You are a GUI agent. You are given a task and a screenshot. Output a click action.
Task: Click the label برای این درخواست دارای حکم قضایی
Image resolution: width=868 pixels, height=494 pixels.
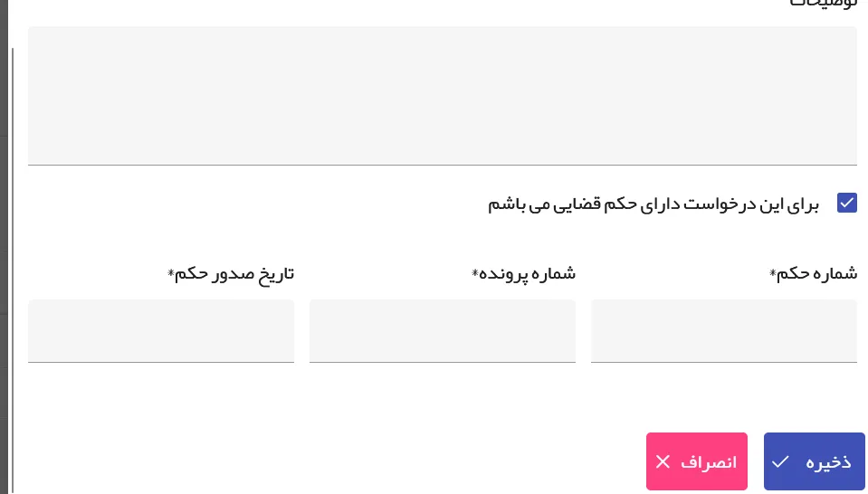coord(653,204)
